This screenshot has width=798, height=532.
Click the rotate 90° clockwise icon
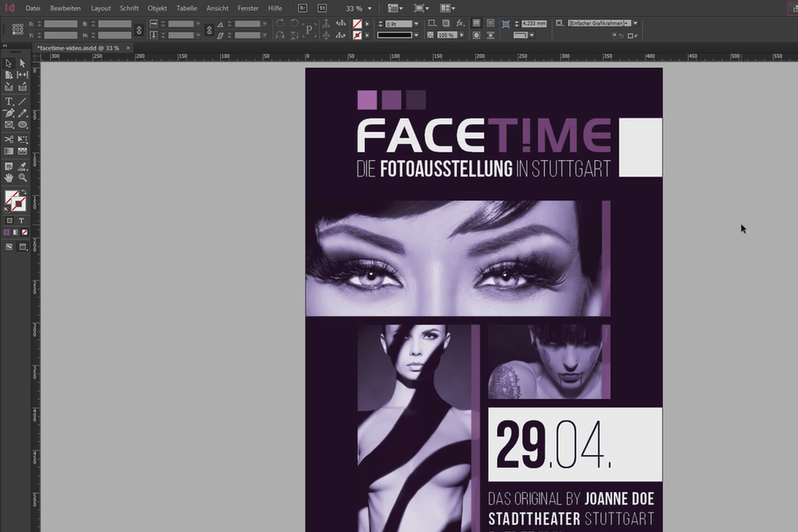click(x=280, y=23)
